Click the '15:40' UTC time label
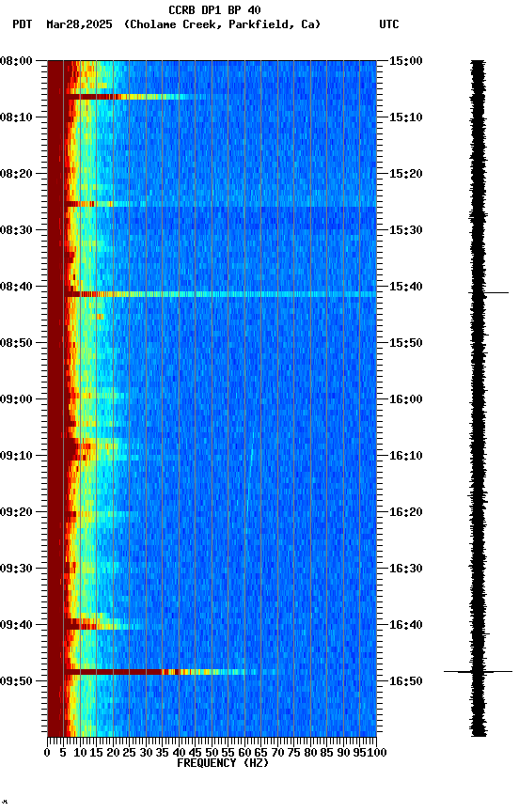Screen dimensions: 519x812 [x=405, y=287]
